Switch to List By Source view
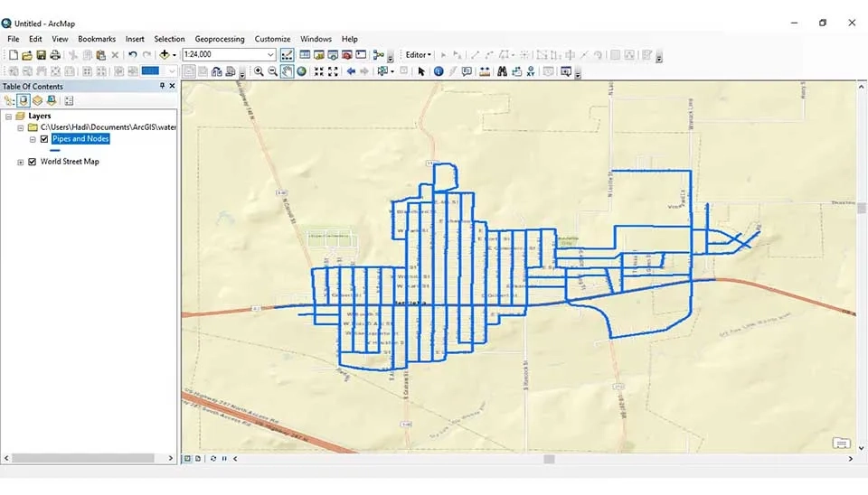Image resolution: width=868 pixels, height=495 pixels. [x=24, y=100]
